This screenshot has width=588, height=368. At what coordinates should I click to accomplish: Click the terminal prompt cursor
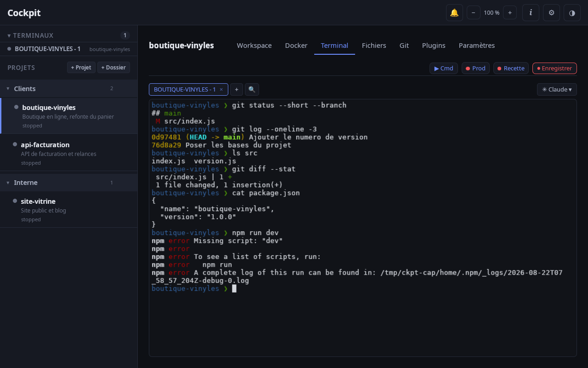tap(234, 288)
